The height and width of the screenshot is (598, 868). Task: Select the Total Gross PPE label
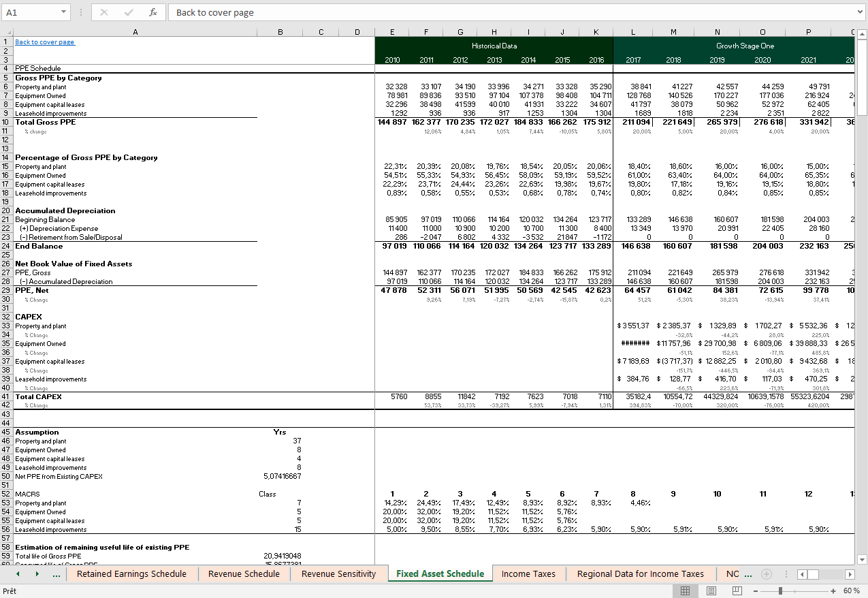pyautogui.click(x=46, y=122)
